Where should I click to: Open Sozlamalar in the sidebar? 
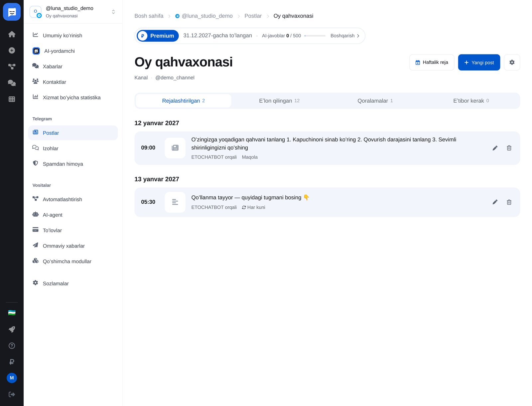point(73,283)
